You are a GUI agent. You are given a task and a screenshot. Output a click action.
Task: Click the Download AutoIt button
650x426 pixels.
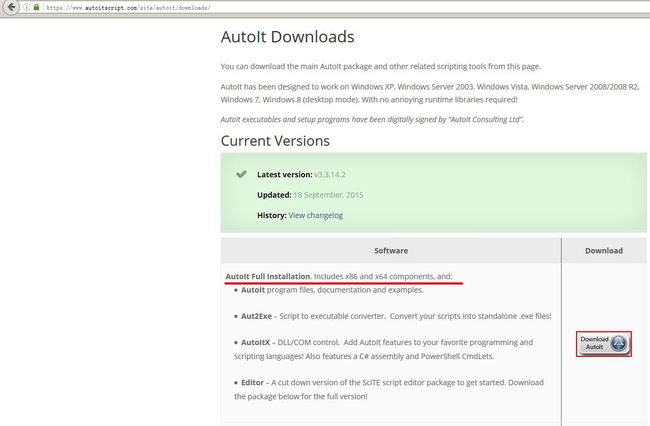click(604, 343)
